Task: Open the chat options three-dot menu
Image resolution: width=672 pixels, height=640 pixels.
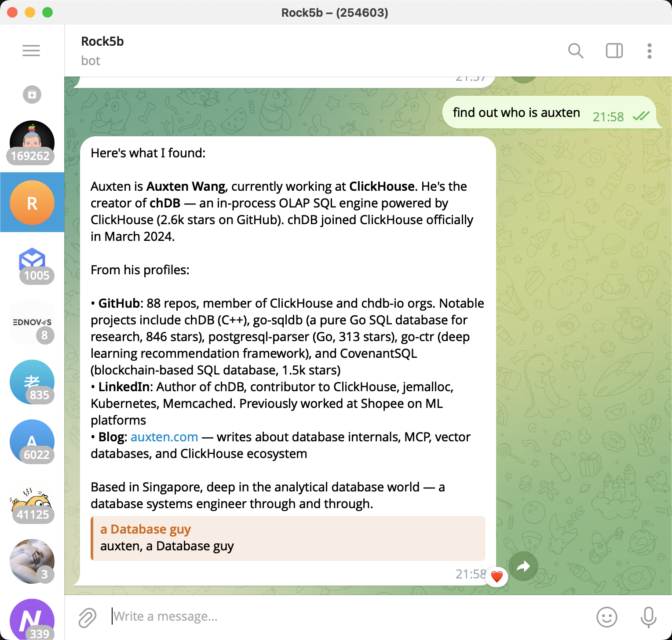Action: (x=650, y=51)
